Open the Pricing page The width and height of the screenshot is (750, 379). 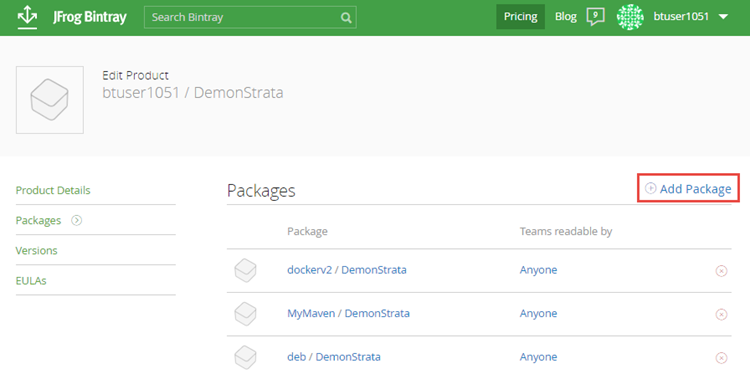click(520, 17)
